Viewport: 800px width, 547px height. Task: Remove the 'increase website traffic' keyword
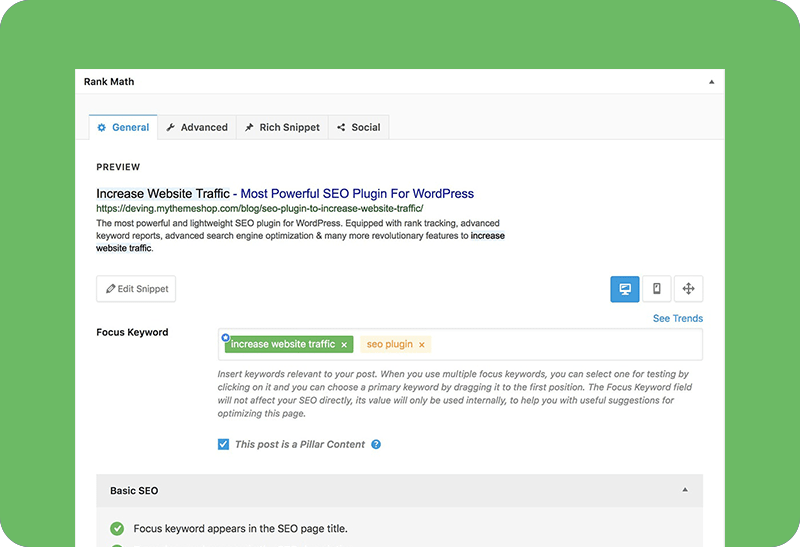[344, 345]
